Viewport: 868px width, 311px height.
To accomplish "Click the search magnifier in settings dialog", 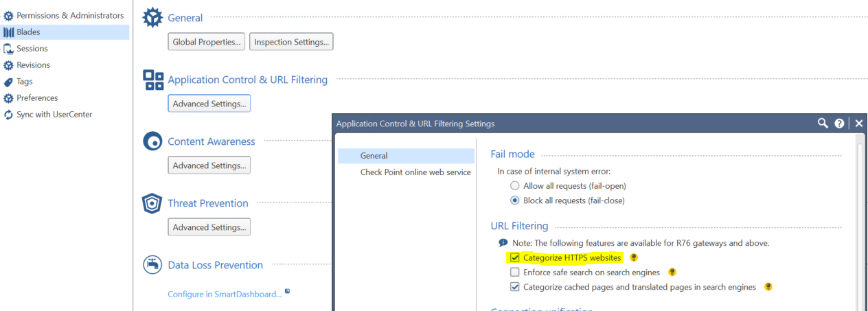I will click(823, 123).
